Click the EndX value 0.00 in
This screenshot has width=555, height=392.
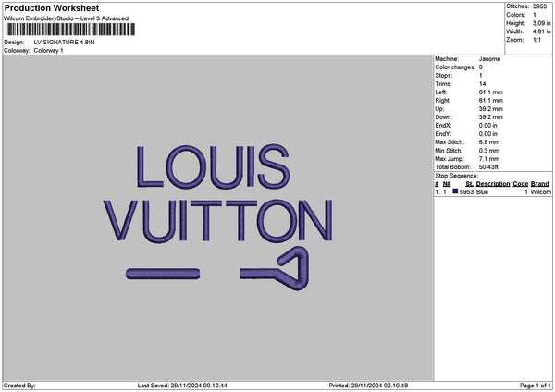click(x=488, y=126)
